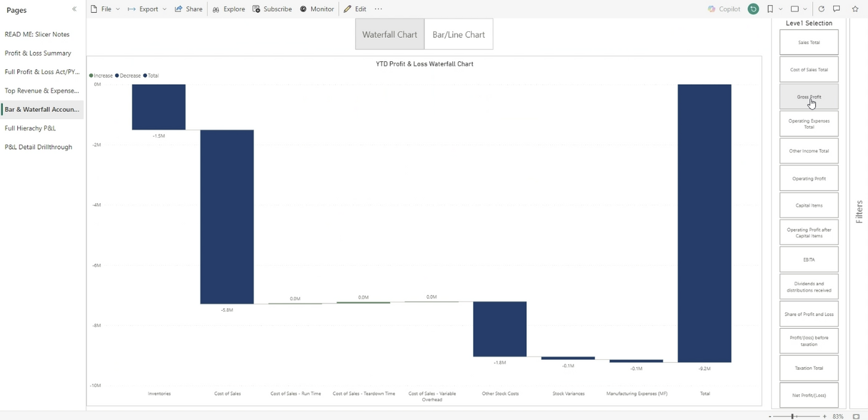Open the Profit & Loss Summary page
The width and height of the screenshot is (868, 420).
click(42, 53)
